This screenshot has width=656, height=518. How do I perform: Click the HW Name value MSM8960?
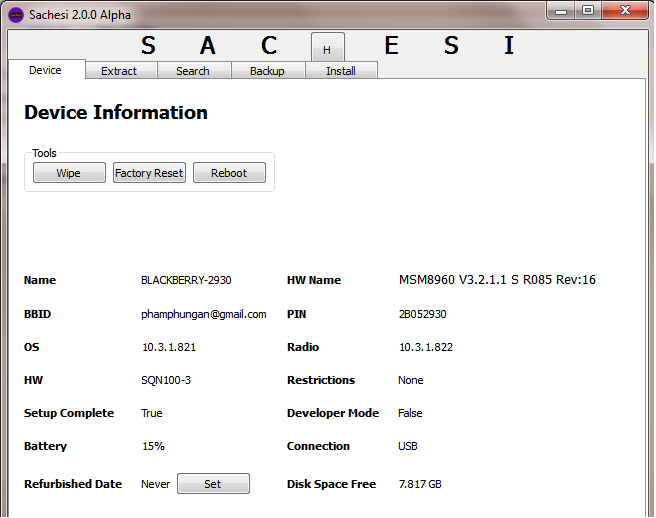(497, 280)
